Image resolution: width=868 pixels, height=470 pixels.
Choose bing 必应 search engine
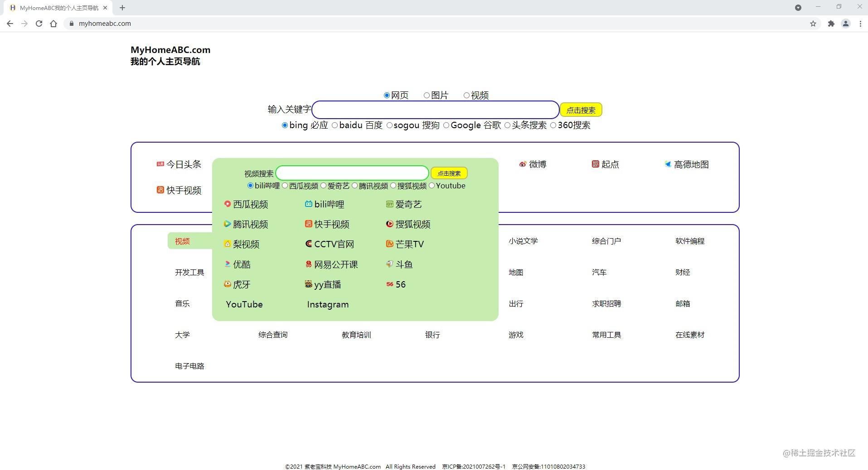pos(285,125)
